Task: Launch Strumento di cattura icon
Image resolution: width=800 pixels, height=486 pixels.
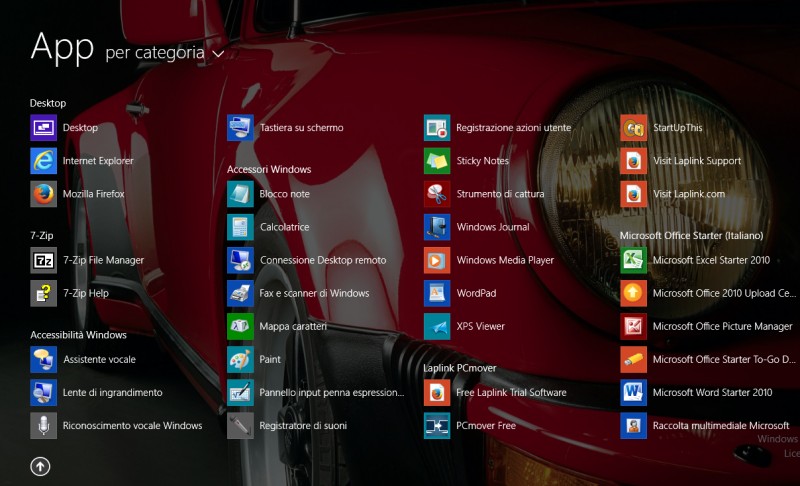Action: coord(437,194)
